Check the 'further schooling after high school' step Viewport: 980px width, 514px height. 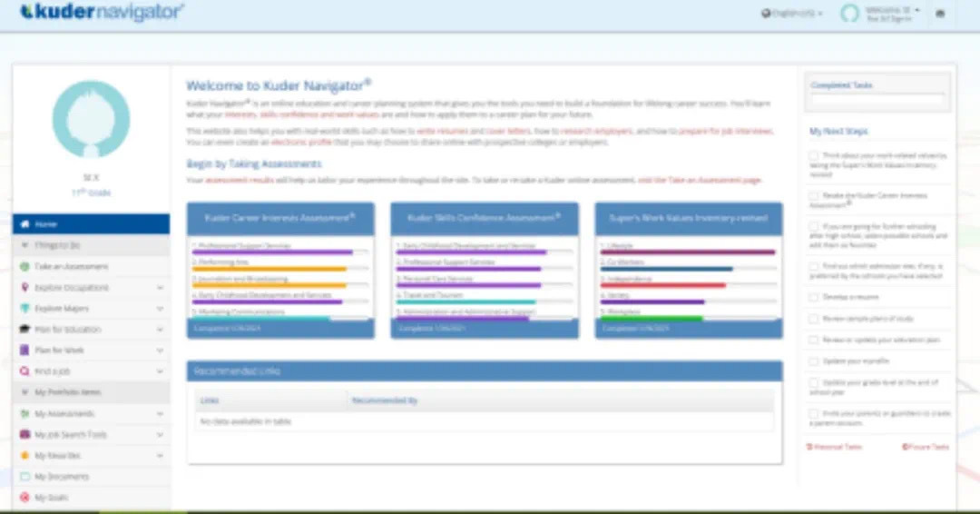click(814, 226)
